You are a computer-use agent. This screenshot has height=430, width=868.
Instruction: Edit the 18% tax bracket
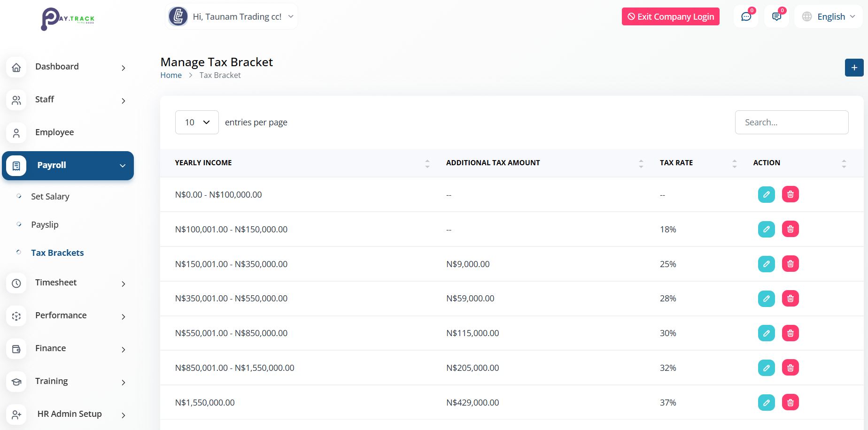[x=767, y=229]
